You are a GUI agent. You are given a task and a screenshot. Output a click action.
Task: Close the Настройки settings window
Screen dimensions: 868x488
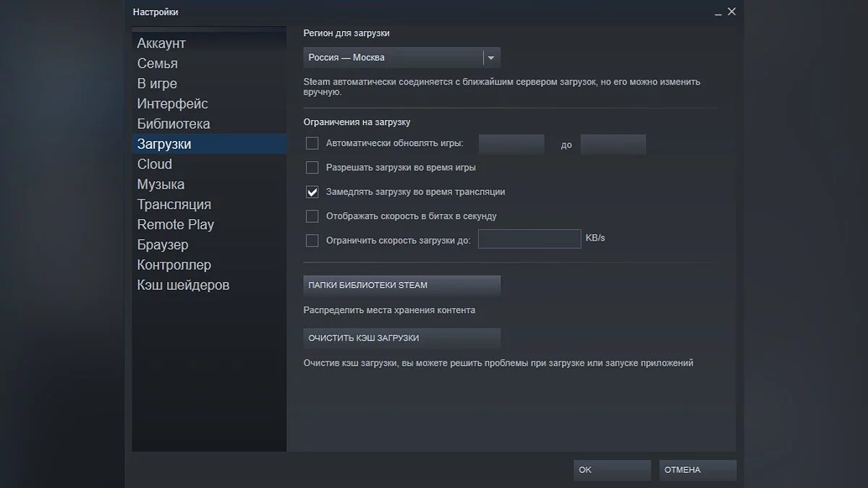coord(731,12)
